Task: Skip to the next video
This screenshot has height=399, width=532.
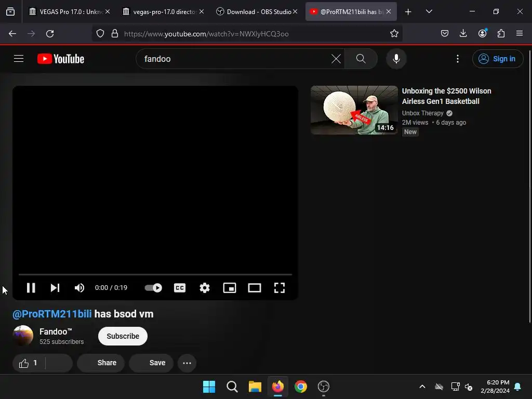Action: pos(55,288)
